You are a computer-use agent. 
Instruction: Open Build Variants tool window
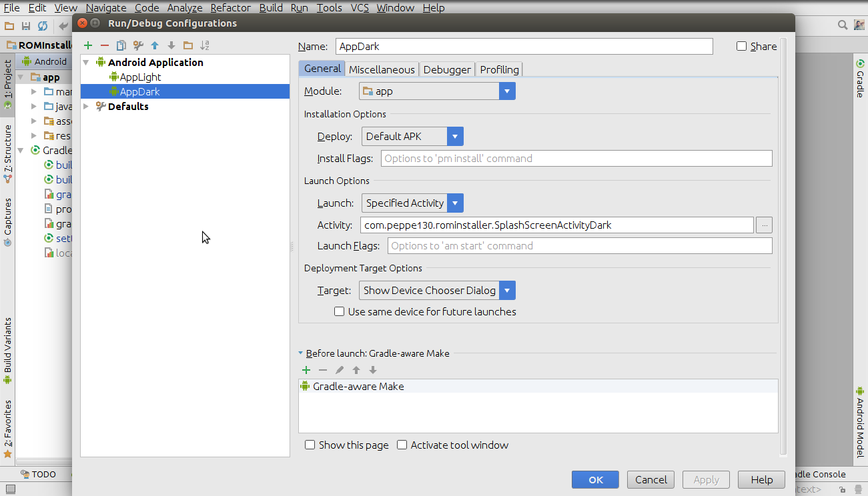click(8, 351)
